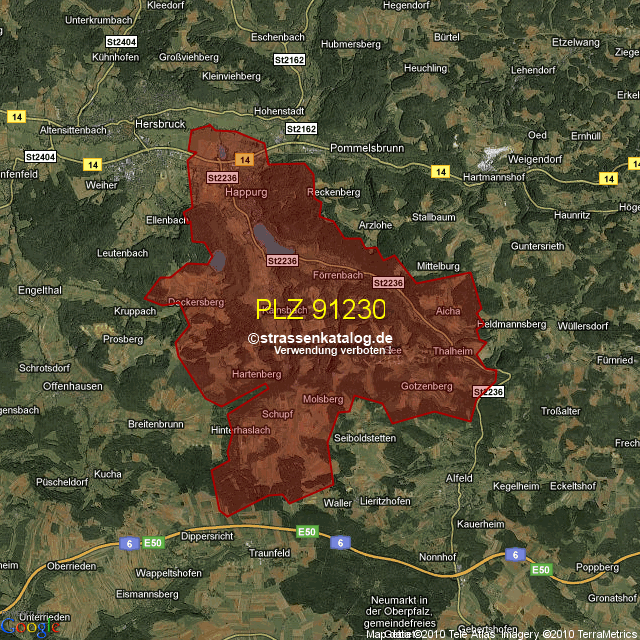Click the St2236 shield above Förrenbach
Screen dimensions: 640x640
282,260
